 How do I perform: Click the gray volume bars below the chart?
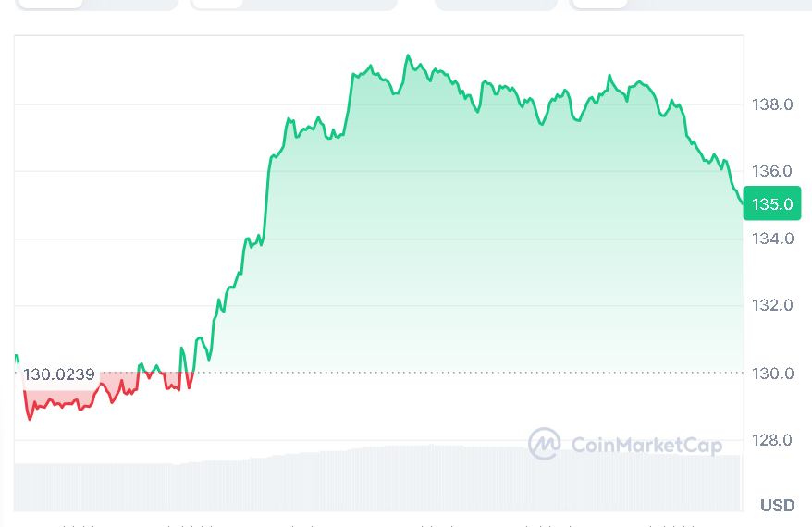click(370, 479)
